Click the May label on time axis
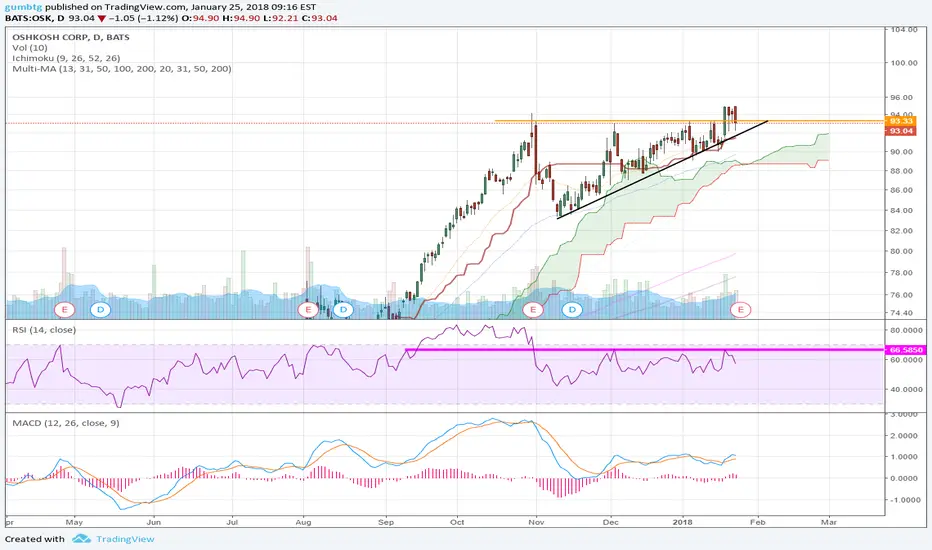 tap(74, 523)
